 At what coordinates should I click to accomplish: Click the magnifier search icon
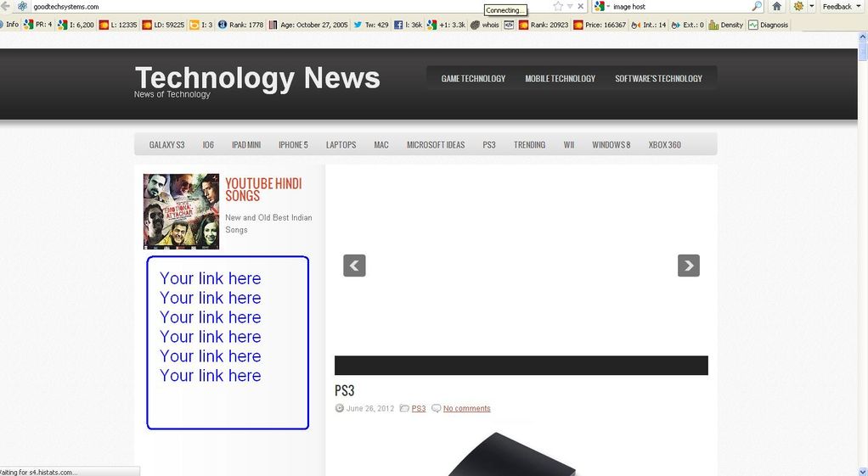[757, 6]
